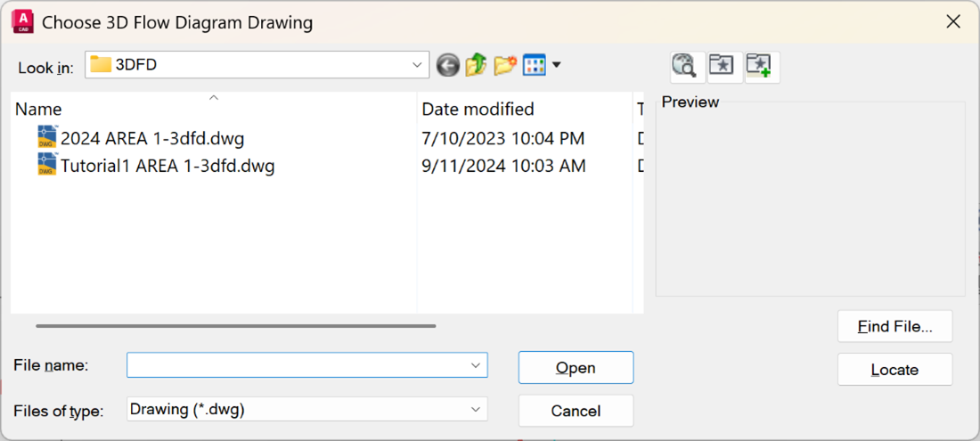
Task: Click the Search the Web icon
Action: tap(684, 65)
